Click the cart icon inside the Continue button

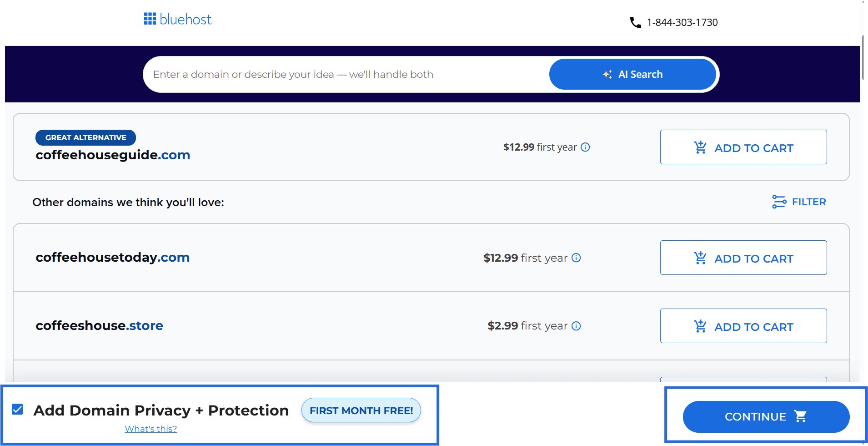(800, 416)
